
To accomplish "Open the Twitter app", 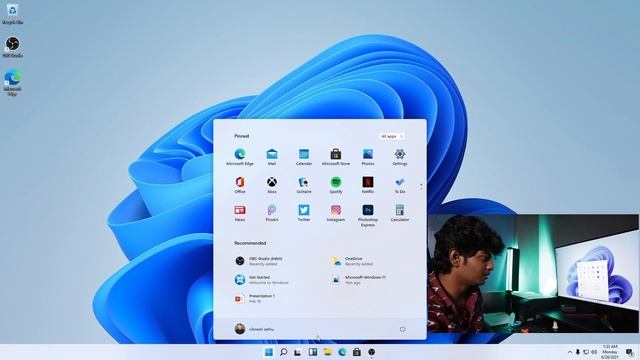I will [304, 213].
